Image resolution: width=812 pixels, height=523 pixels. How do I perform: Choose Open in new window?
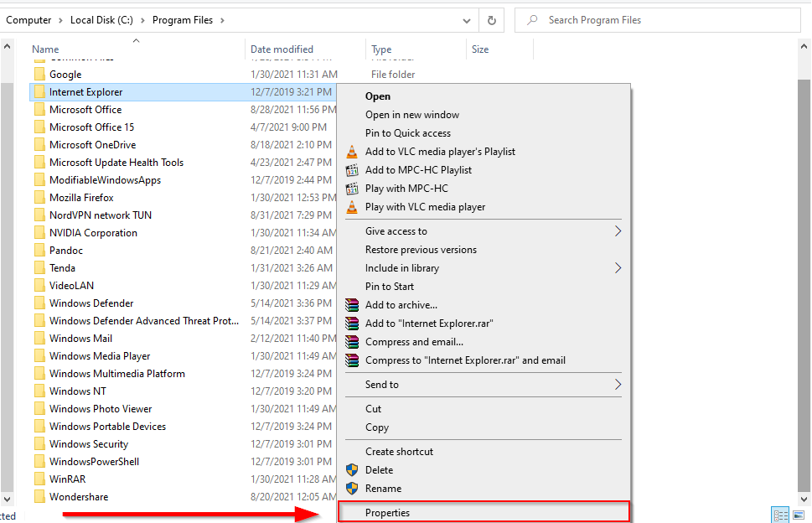(x=412, y=115)
